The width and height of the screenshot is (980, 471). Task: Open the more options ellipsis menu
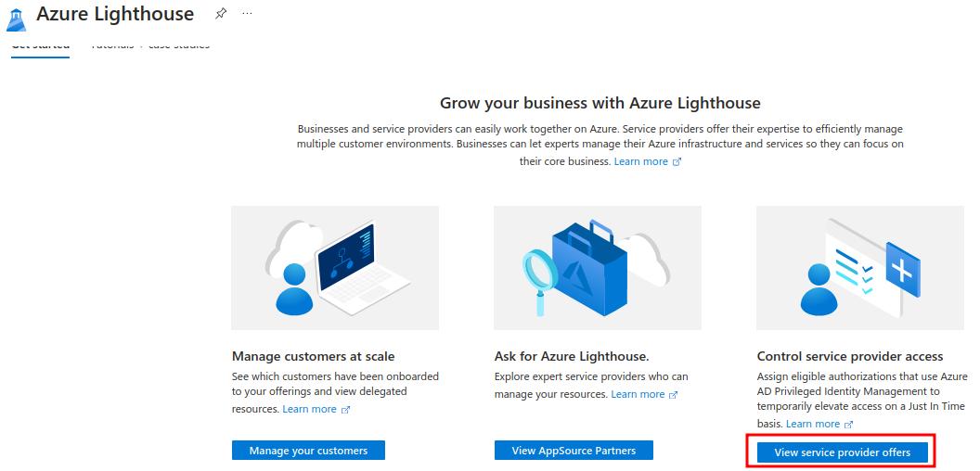tap(246, 14)
